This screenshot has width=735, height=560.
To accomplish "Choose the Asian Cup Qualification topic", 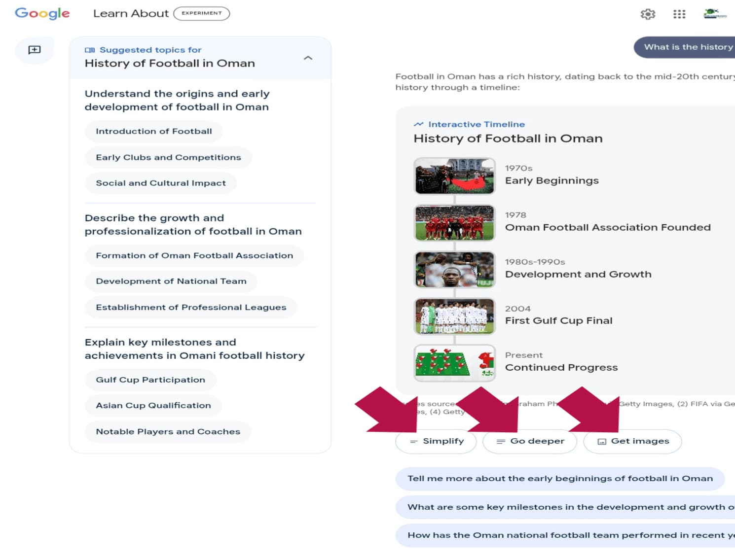I will (x=153, y=405).
